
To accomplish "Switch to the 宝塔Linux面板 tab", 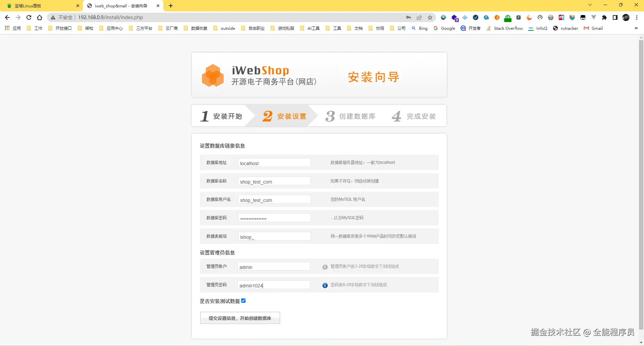I will point(41,6).
